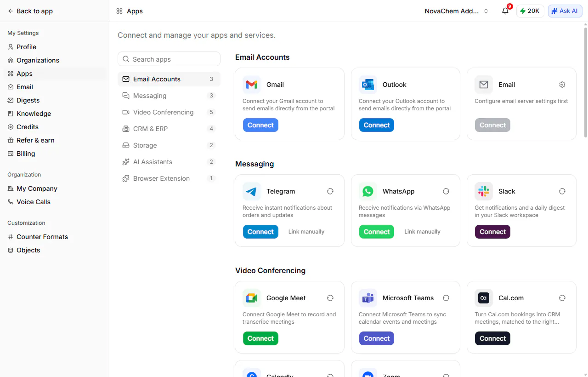Image resolution: width=588 pixels, height=377 pixels.
Task: Select Email Accounts category filter
Action: click(169, 79)
